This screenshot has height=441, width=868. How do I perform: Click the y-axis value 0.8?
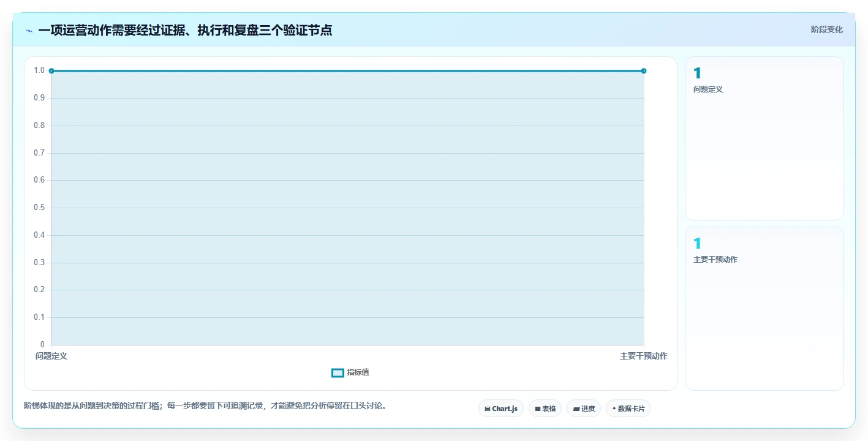[39, 126]
